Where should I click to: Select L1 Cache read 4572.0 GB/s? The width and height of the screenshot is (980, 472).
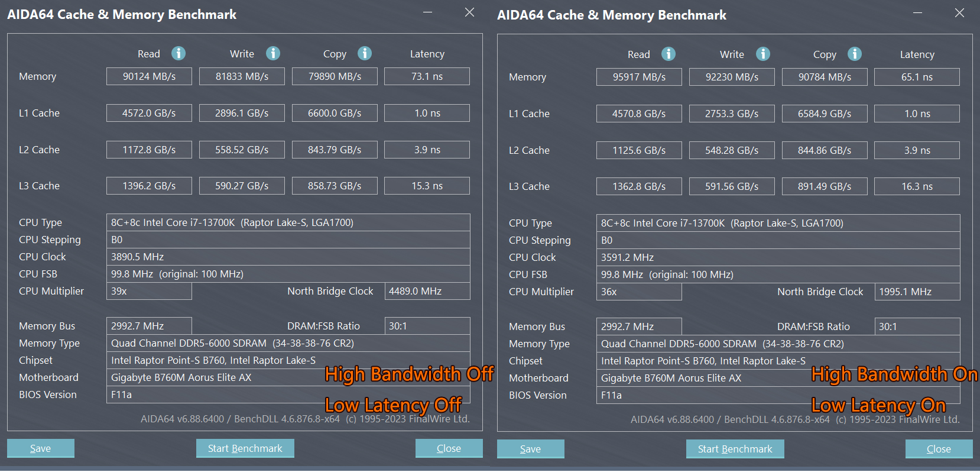coord(149,113)
